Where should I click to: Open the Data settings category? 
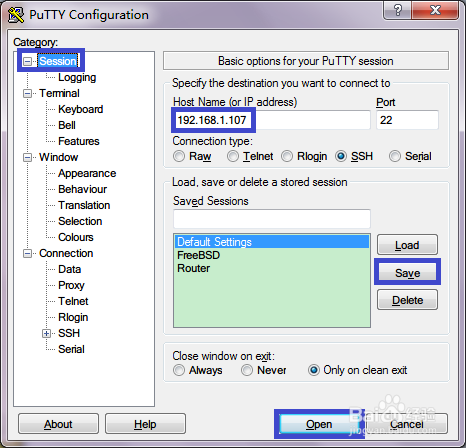click(x=69, y=269)
